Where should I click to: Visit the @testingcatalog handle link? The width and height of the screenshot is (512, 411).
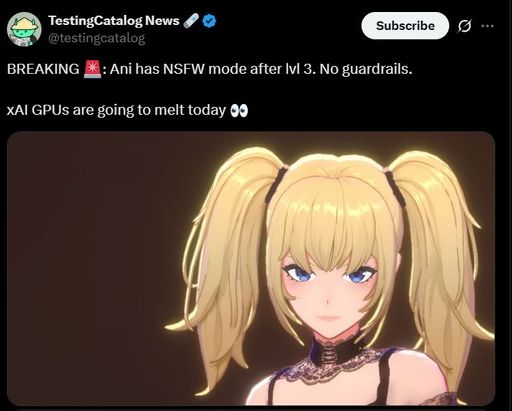[97, 38]
